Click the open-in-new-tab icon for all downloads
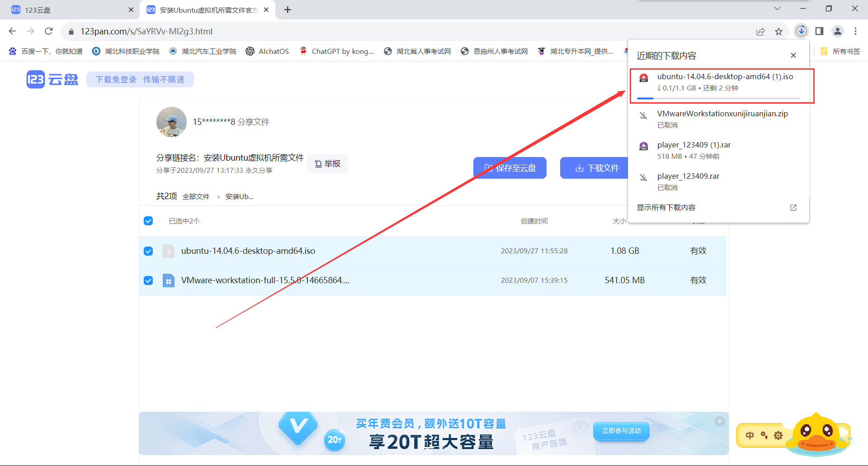Viewport: 868px width, 466px height. 793,208
